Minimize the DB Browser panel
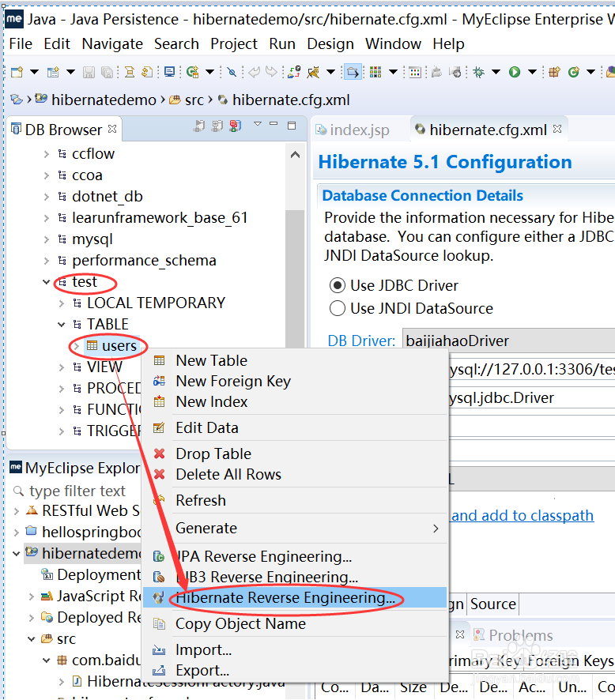Screen dimensions: 615x700 (274, 124)
